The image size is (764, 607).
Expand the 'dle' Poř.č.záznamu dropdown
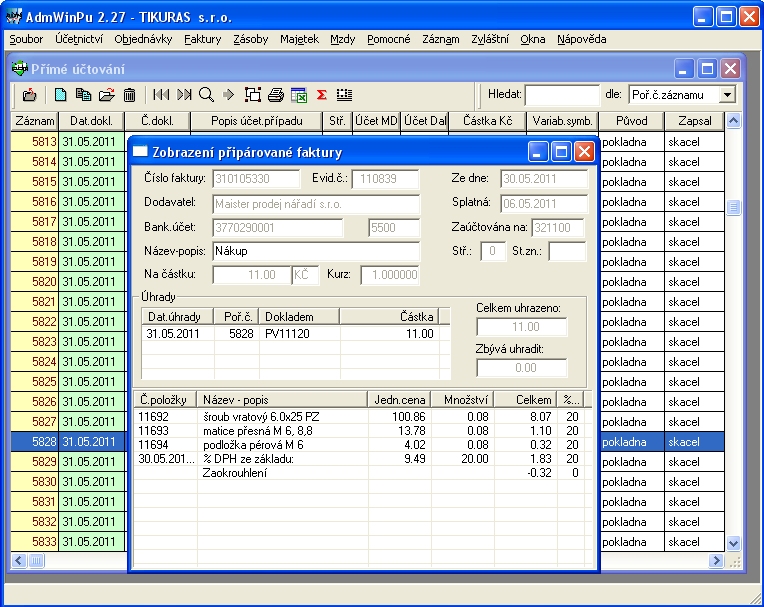[x=727, y=95]
